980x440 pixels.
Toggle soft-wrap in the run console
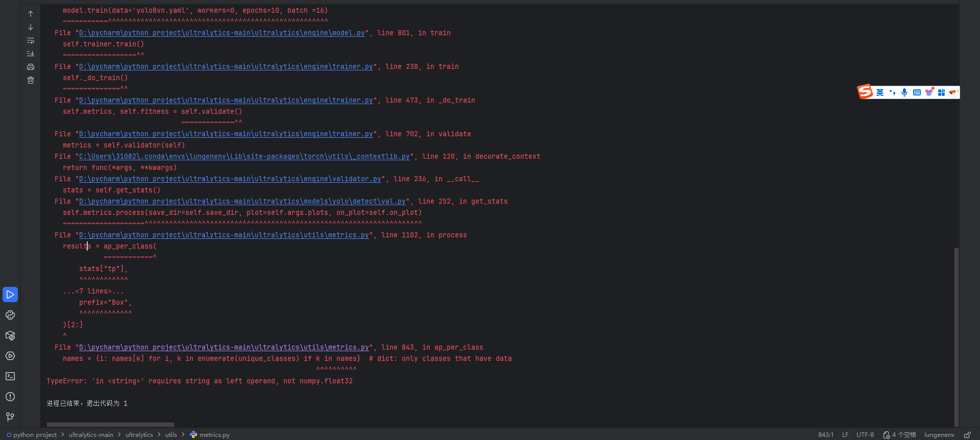[31, 40]
